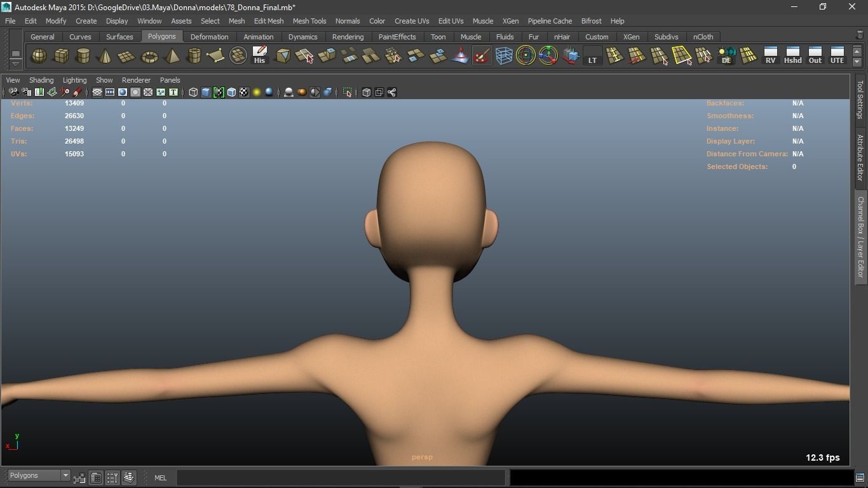Open the script editor icon at bottom right
Viewport: 868px width, 488px height.
click(860, 478)
